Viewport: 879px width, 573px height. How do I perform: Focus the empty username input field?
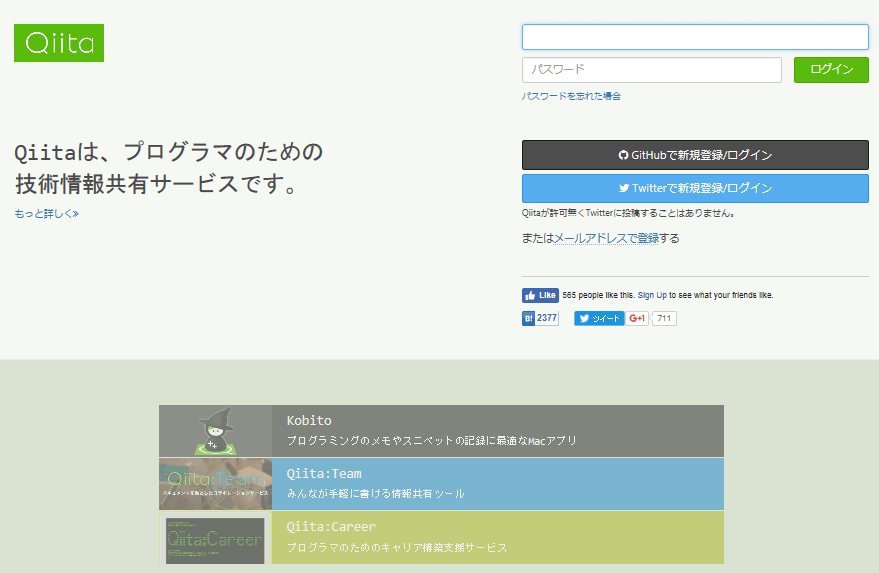click(695, 37)
